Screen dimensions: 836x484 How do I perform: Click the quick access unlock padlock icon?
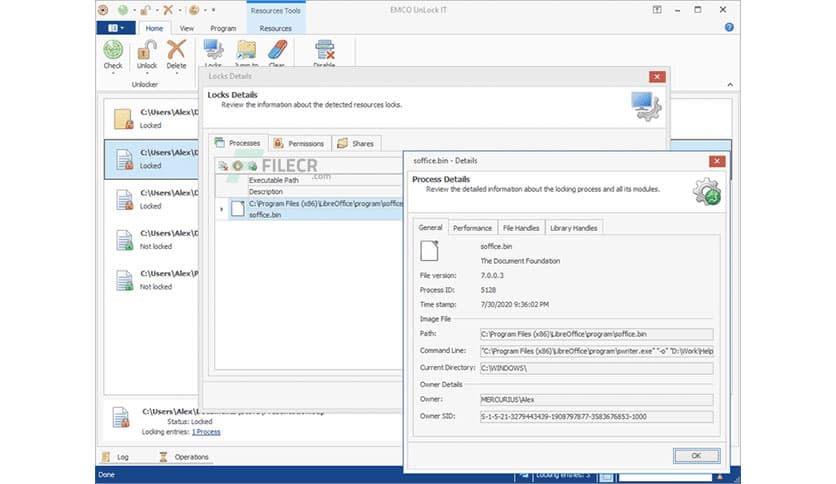click(x=145, y=10)
